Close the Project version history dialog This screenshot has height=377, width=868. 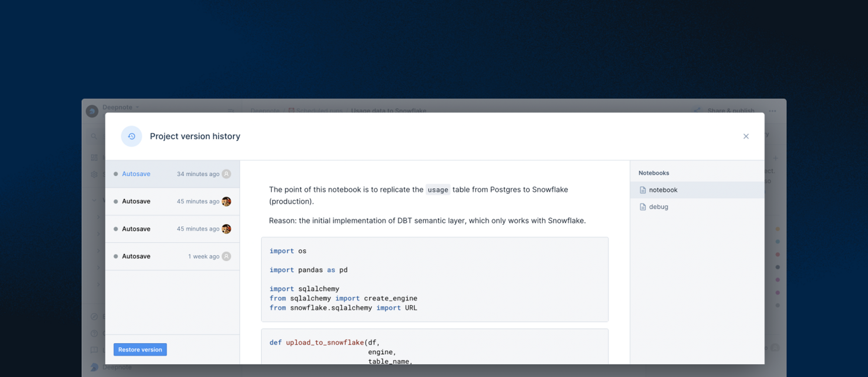(746, 136)
